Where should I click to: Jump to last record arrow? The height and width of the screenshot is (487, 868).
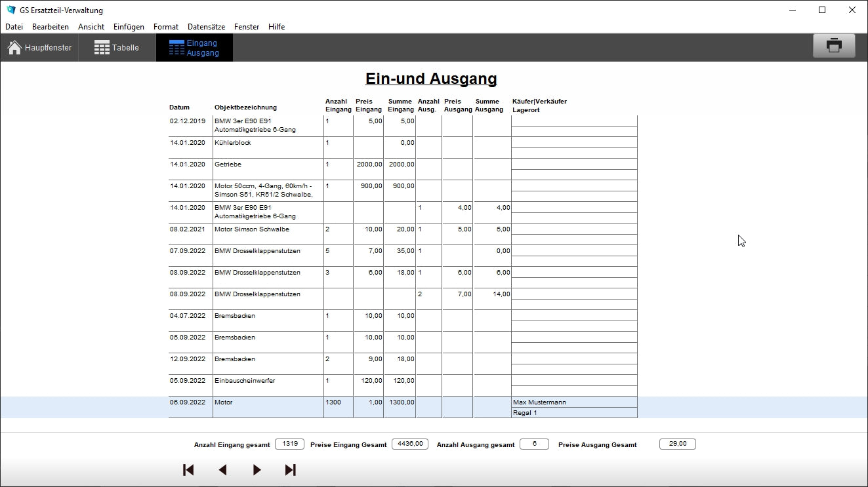click(291, 470)
